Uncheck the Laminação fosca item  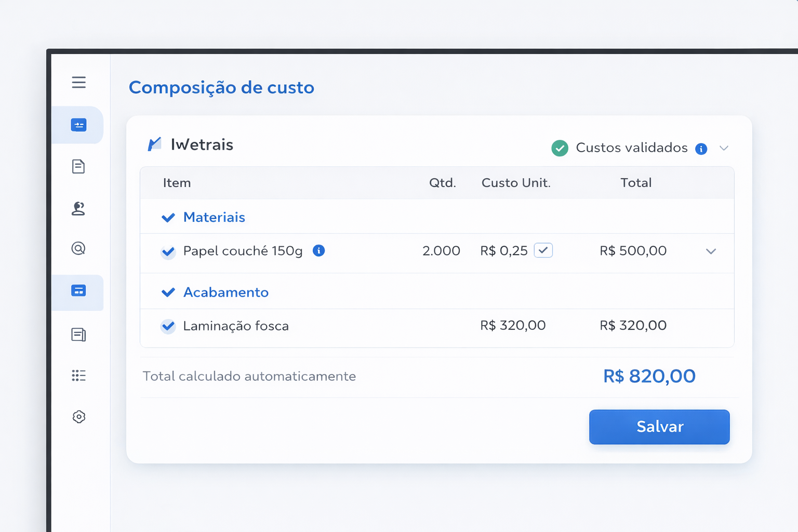coord(168,326)
